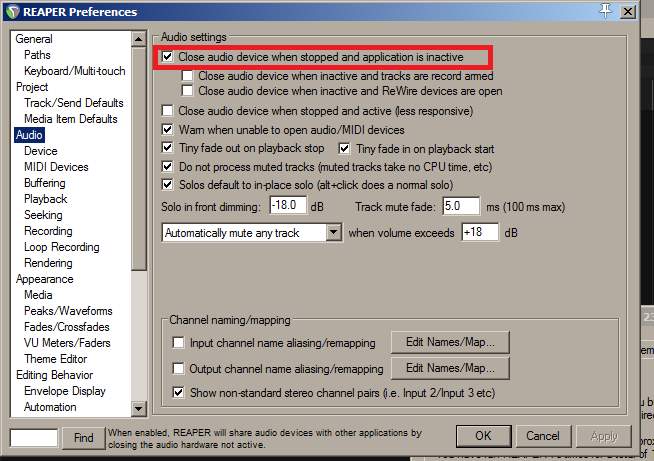Click the preferences search input field

34,438
